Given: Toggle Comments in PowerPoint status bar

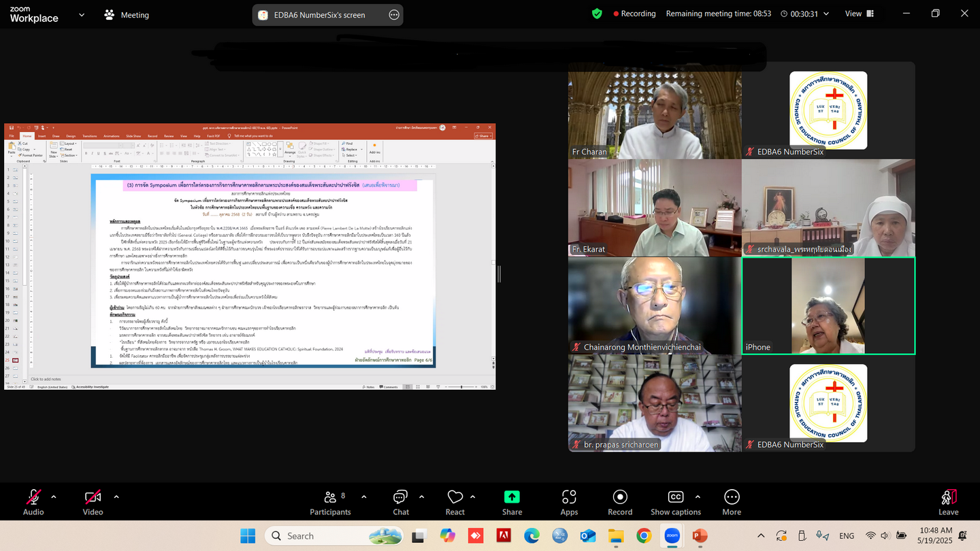Looking at the screenshot, I should tap(389, 387).
